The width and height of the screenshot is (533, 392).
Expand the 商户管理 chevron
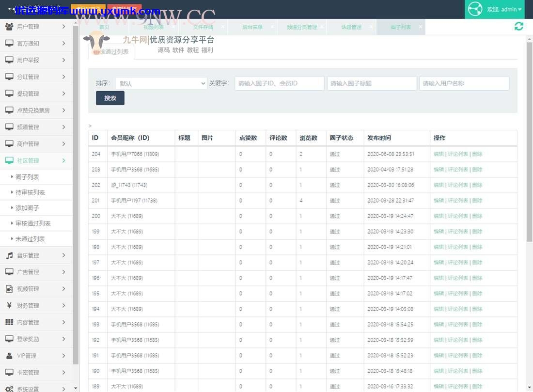coord(63,143)
